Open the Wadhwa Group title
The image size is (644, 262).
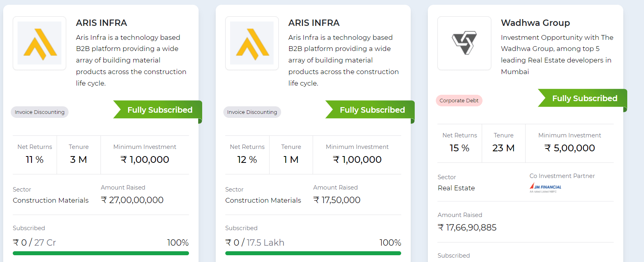click(x=536, y=23)
